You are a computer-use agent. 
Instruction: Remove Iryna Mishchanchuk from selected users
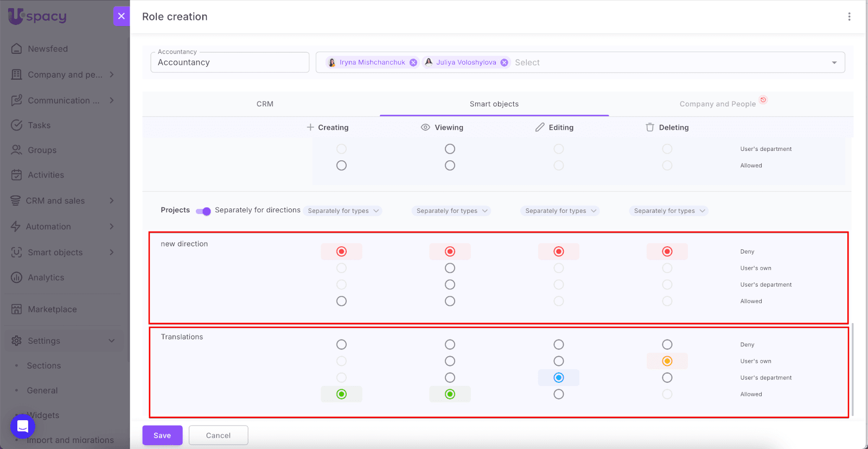[413, 62]
